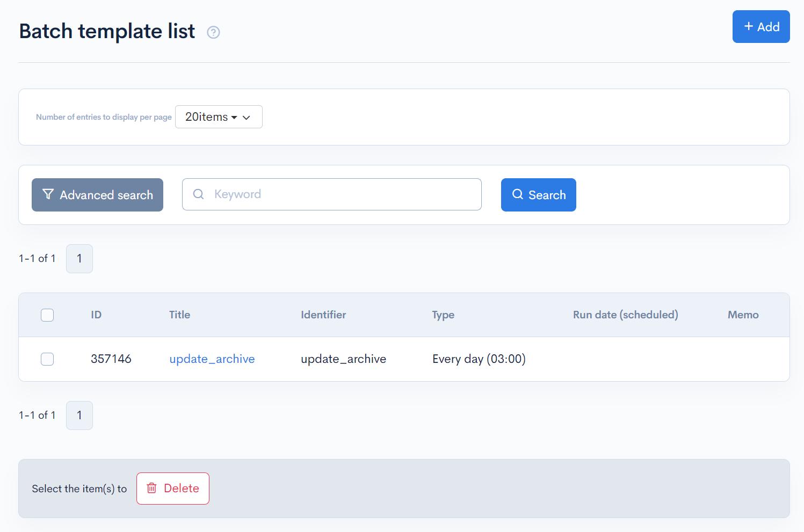Select the Type column header
Image resolution: width=804 pixels, height=532 pixels.
tap(443, 315)
